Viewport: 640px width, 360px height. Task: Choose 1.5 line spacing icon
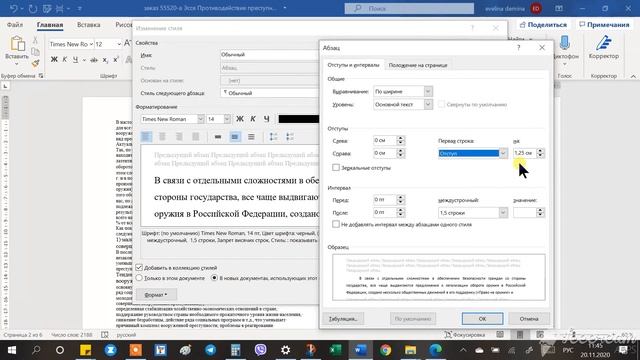point(235,137)
